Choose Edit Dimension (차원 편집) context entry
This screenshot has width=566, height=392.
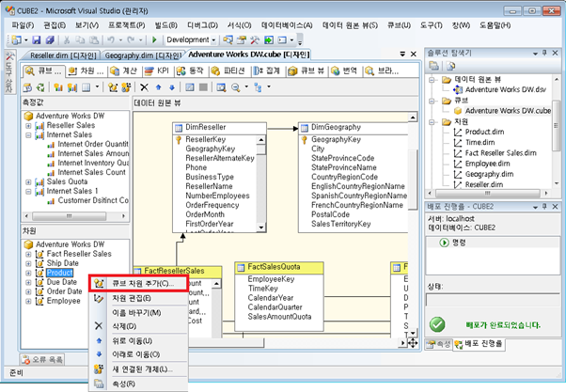[x=139, y=298]
